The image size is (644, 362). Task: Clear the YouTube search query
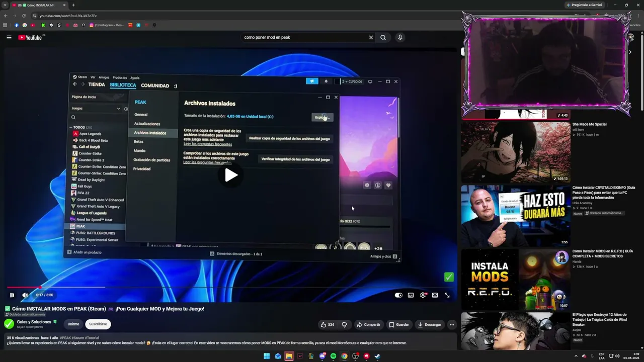tap(371, 37)
